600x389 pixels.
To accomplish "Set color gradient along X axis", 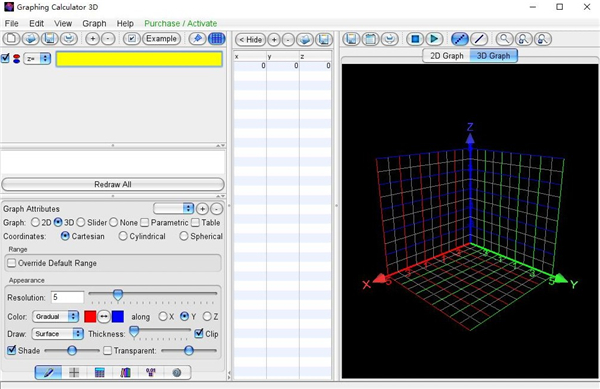I will 163,316.
